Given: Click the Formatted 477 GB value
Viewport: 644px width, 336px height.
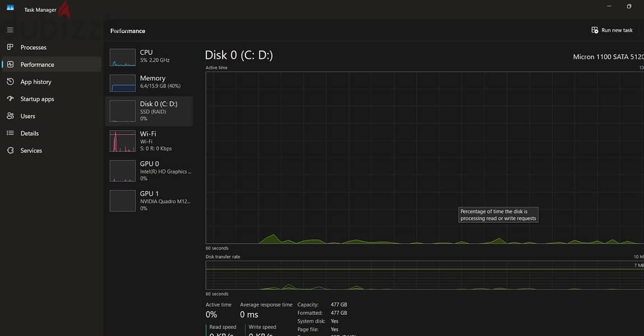Looking at the screenshot, I should pyautogui.click(x=339, y=313).
